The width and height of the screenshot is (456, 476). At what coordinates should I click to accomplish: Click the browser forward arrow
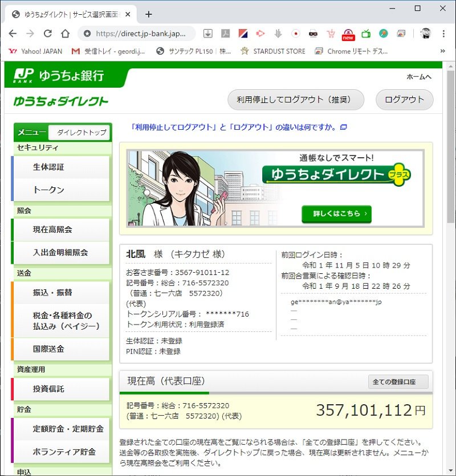pos(30,34)
